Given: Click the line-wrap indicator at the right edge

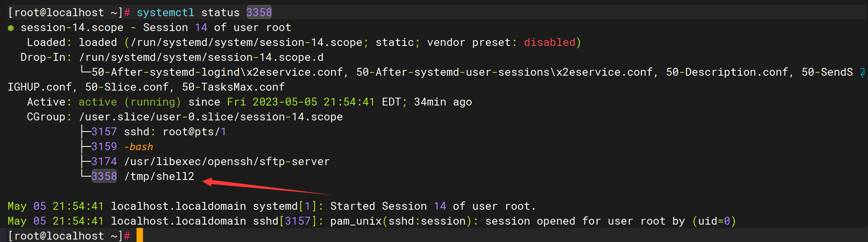Looking at the screenshot, I should click(863, 73).
